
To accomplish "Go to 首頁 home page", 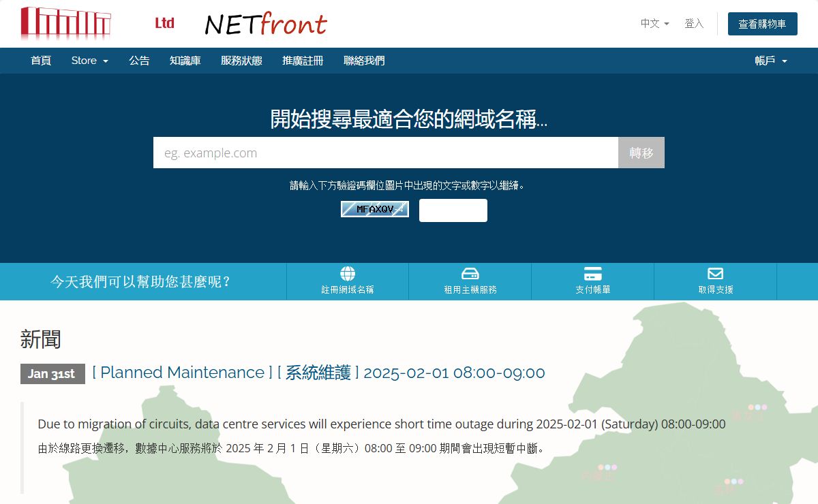I will coord(41,61).
